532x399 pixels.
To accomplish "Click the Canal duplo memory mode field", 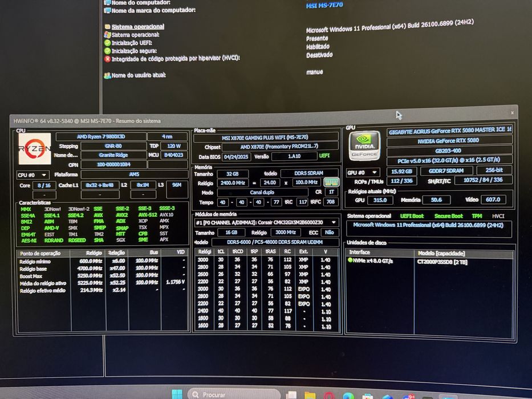I will (x=262, y=193).
